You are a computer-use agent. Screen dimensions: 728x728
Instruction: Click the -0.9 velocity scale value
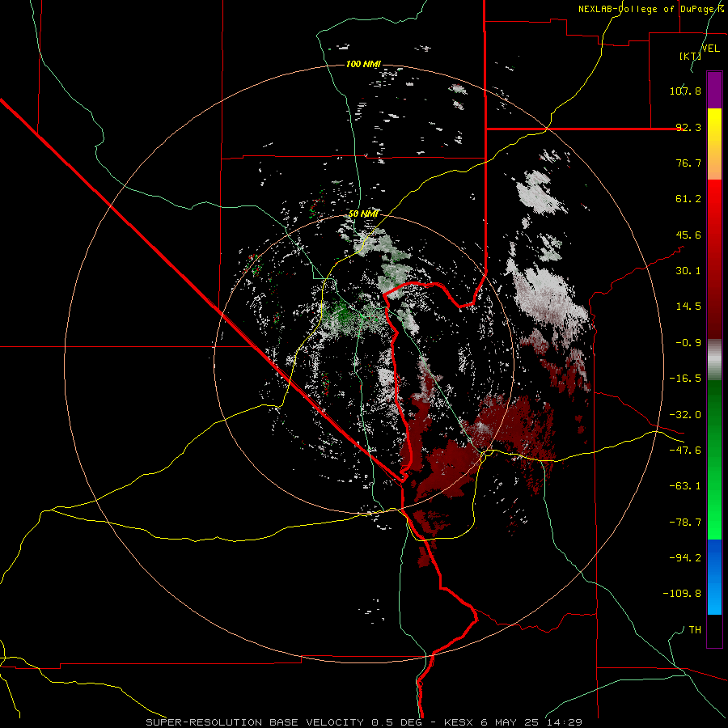click(688, 343)
